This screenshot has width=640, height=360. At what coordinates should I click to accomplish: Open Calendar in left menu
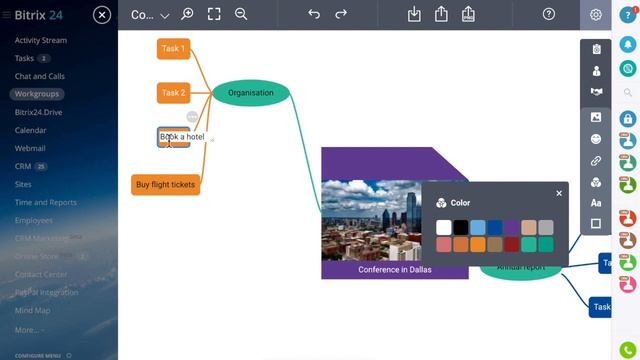[x=30, y=130]
